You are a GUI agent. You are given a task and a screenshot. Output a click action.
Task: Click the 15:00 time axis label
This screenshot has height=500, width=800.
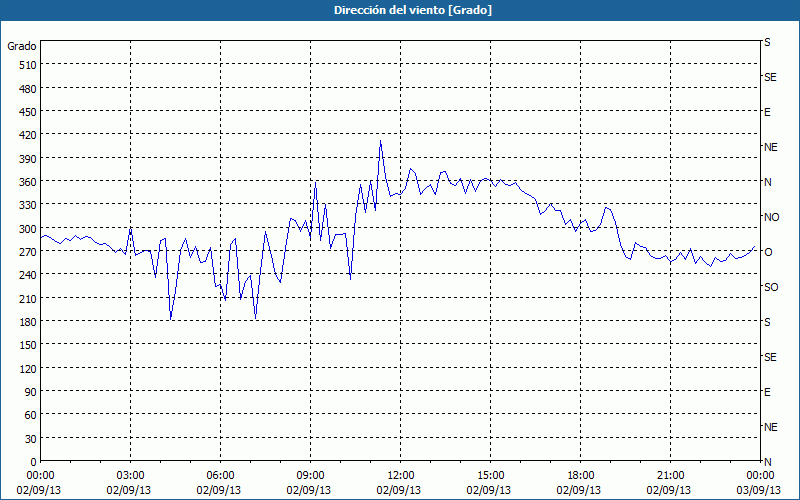pos(490,476)
